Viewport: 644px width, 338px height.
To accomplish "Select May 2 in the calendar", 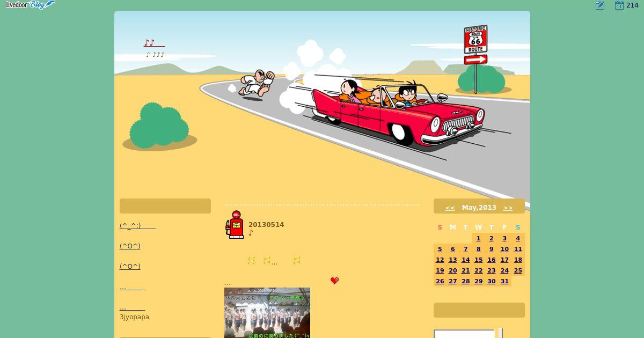I will (x=492, y=238).
